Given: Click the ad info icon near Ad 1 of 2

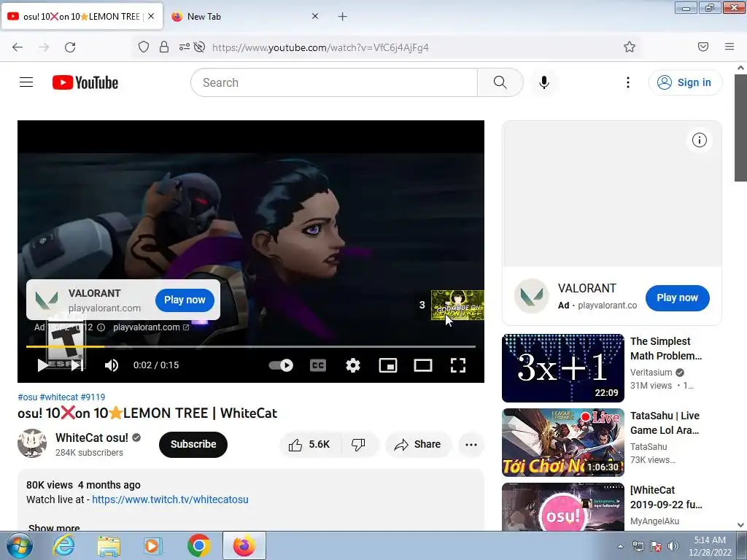Looking at the screenshot, I should 101,327.
